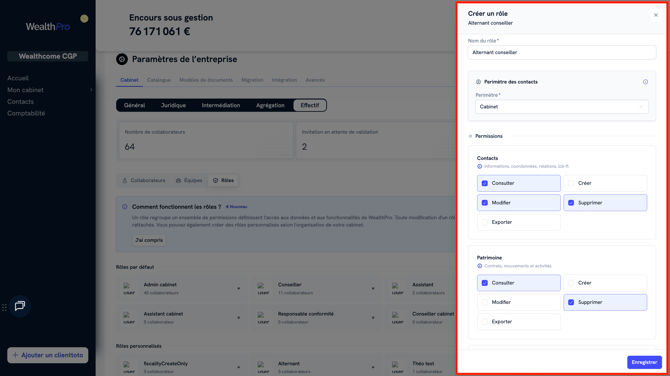Image resolution: width=670 pixels, height=376 pixels.
Task: Go to Contacts in sidebar
Action: [21, 102]
